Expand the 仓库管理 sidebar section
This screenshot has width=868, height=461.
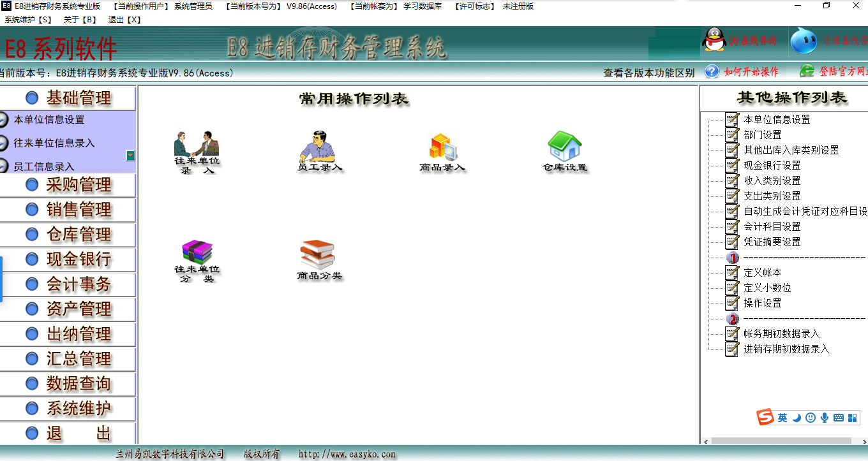tap(68, 235)
